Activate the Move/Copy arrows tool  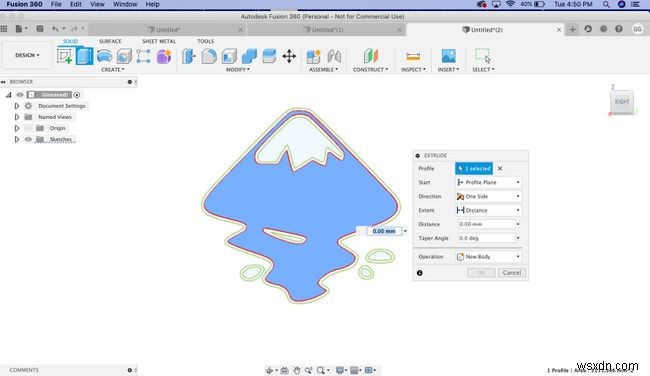pyautogui.click(x=289, y=56)
